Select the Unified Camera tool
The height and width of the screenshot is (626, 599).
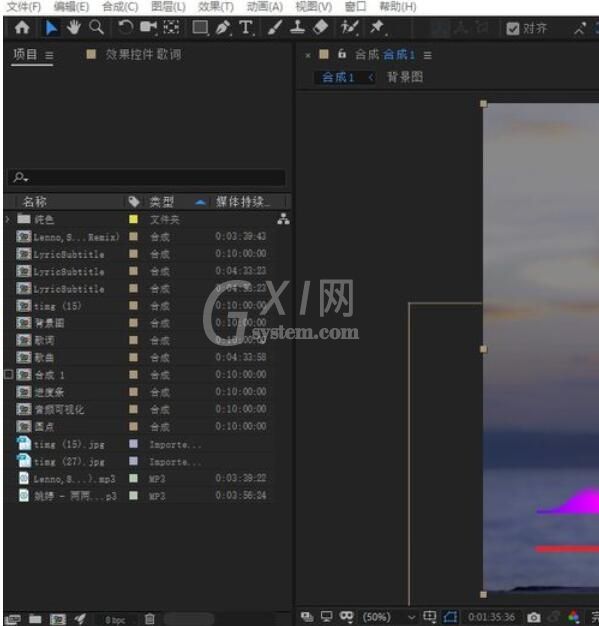pyautogui.click(x=149, y=28)
